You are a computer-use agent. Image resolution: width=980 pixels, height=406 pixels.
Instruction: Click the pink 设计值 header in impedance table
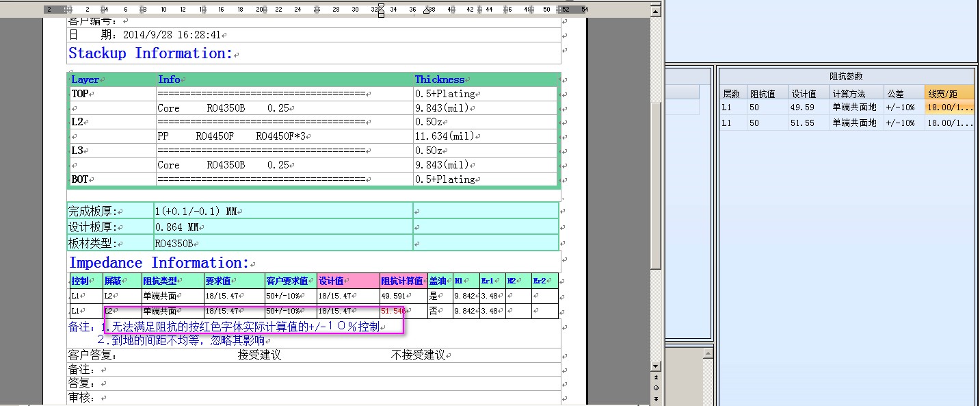[x=348, y=281]
